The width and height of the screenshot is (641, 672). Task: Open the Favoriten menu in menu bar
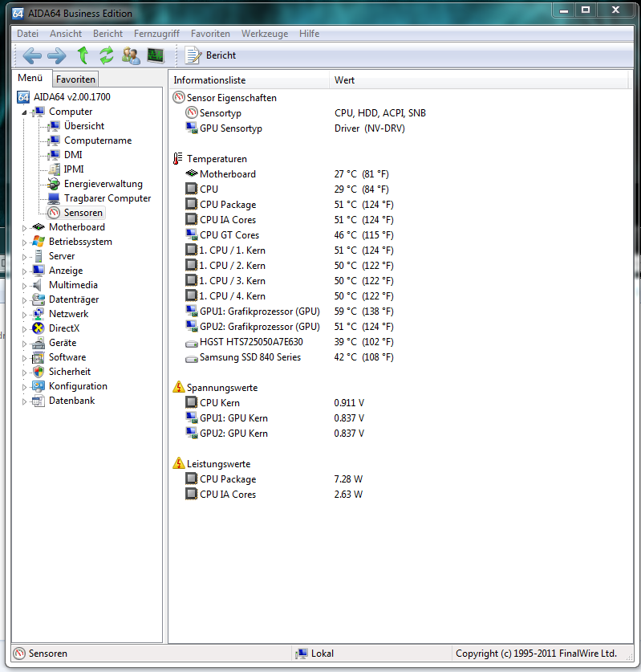[x=210, y=34]
